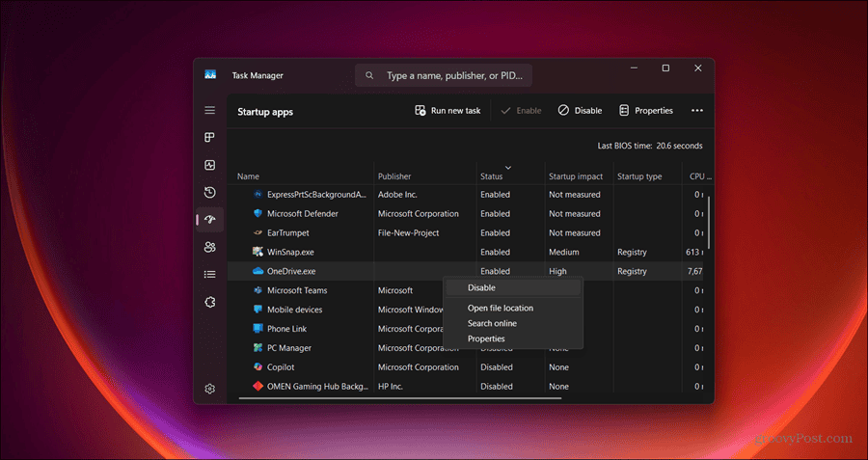
Task: Click the PC Manager icon
Action: click(x=258, y=347)
